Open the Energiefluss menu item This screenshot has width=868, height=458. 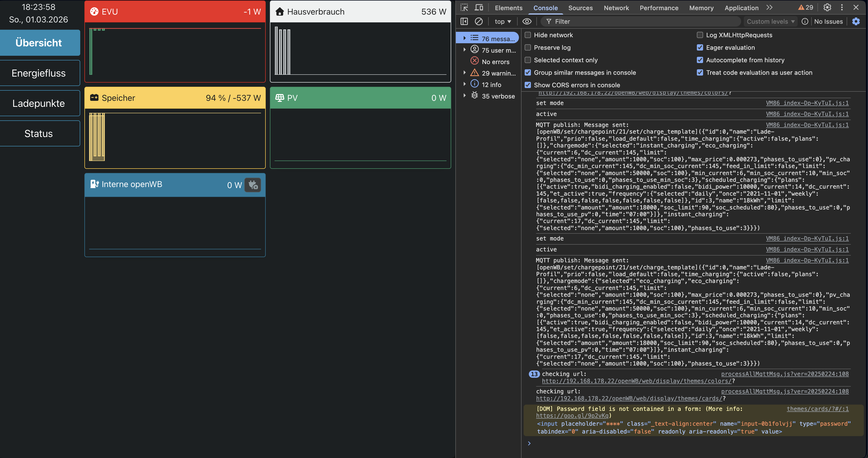pyautogui.click(x=39, y=73)
